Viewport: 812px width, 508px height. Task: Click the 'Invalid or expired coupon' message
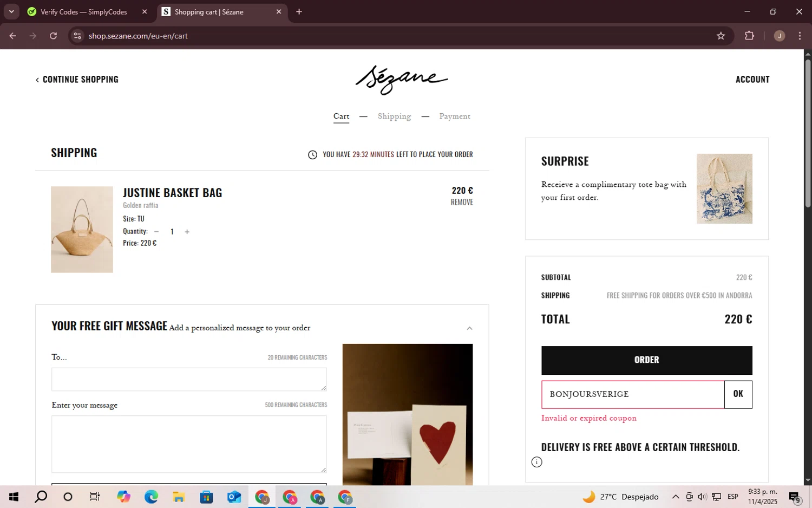coord(589,418)
